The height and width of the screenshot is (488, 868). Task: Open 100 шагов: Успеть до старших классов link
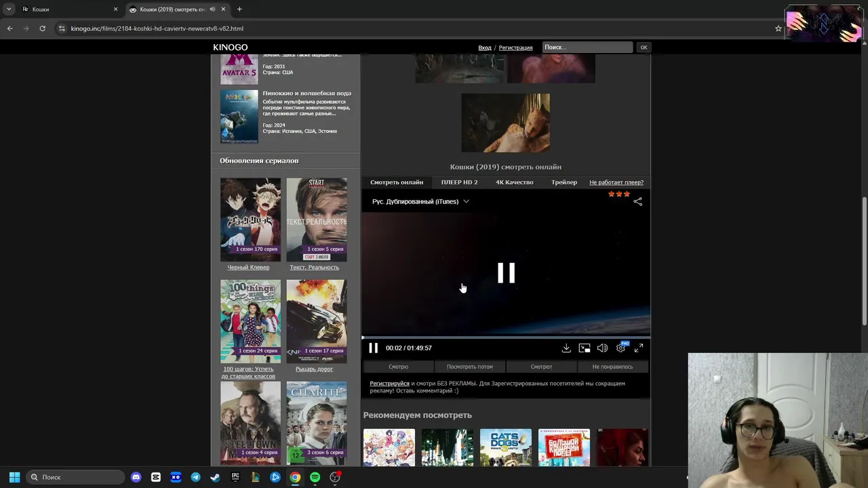(x=248, y=372)
